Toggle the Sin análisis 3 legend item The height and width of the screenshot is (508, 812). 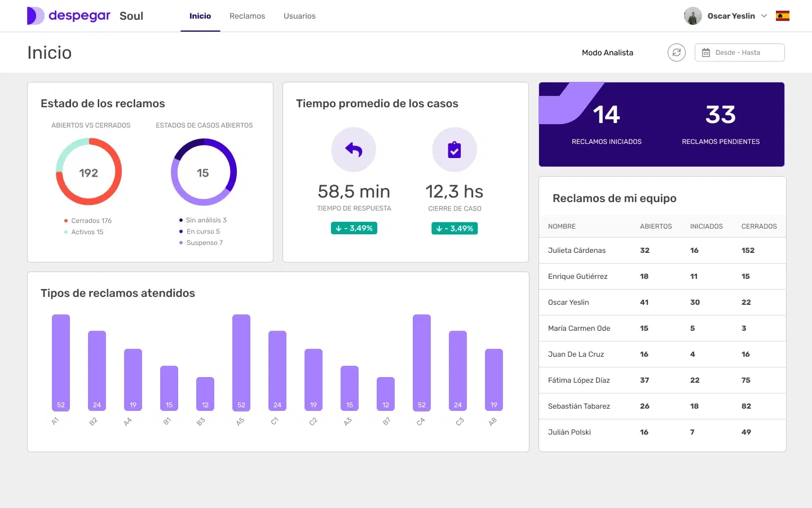coord(204,220)
